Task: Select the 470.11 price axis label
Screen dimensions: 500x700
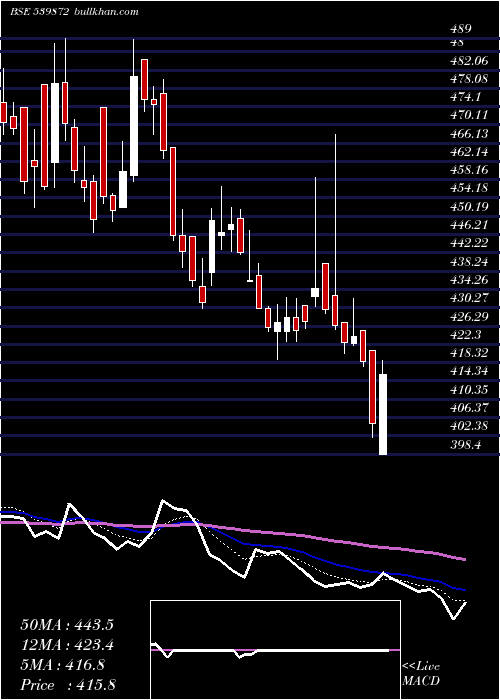Action: 469,115
